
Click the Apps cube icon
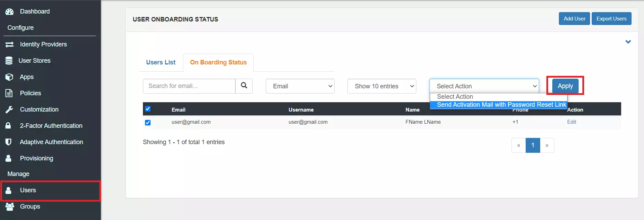pyautogui.click(x=9, y=77)
